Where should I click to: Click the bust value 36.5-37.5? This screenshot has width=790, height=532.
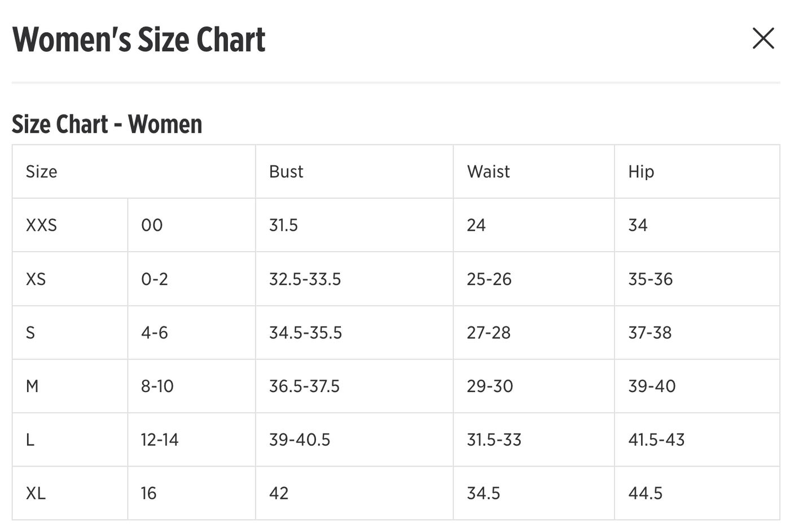pyautogui.click(x=304, y=386)
